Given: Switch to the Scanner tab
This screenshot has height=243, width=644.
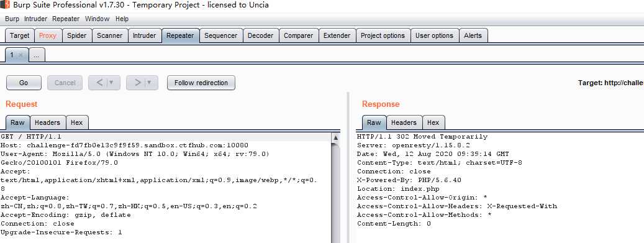Looking at the screenshot, I should click(x=110, y=36).
